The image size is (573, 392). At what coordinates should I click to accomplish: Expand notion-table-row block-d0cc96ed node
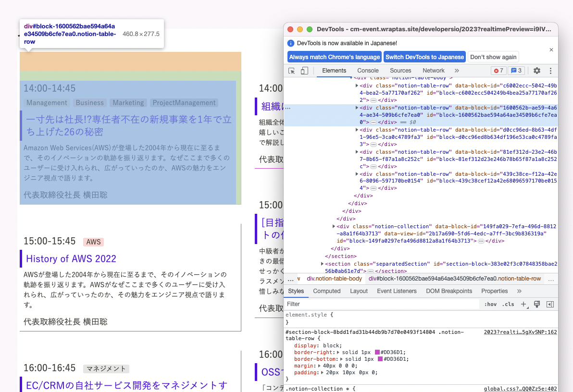357,130
